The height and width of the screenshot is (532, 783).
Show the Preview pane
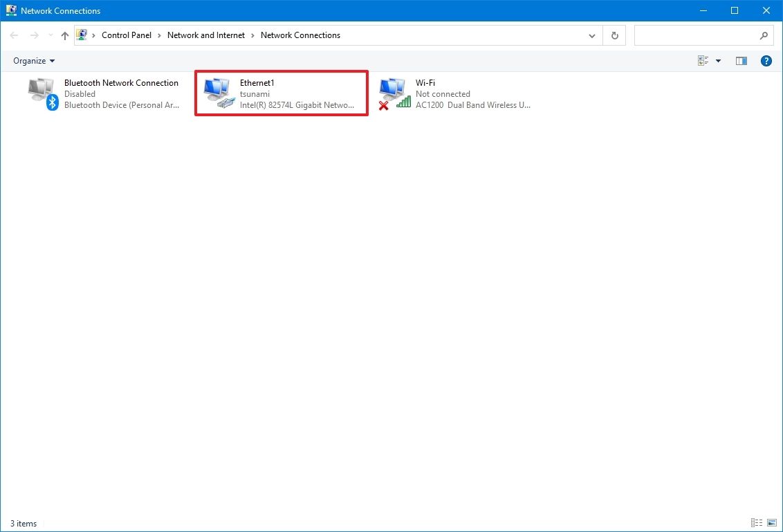pyautogui.click(x=741, y=60)
